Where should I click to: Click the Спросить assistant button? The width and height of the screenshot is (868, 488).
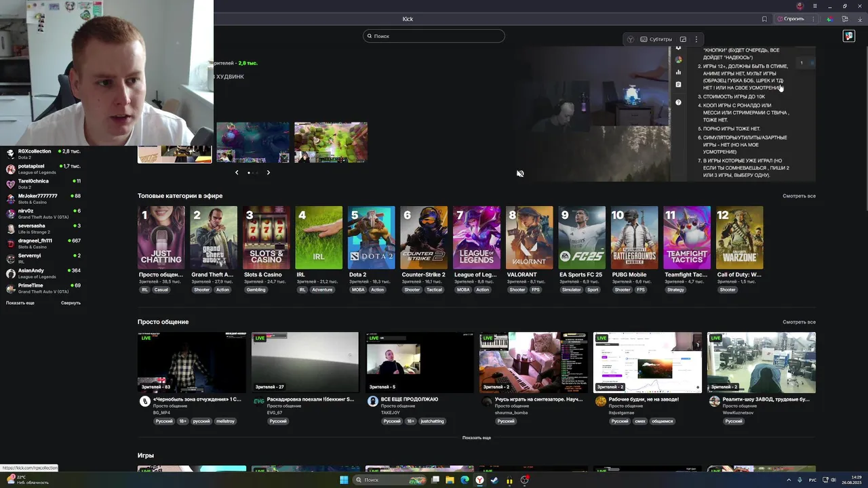[x=790, y=19]
